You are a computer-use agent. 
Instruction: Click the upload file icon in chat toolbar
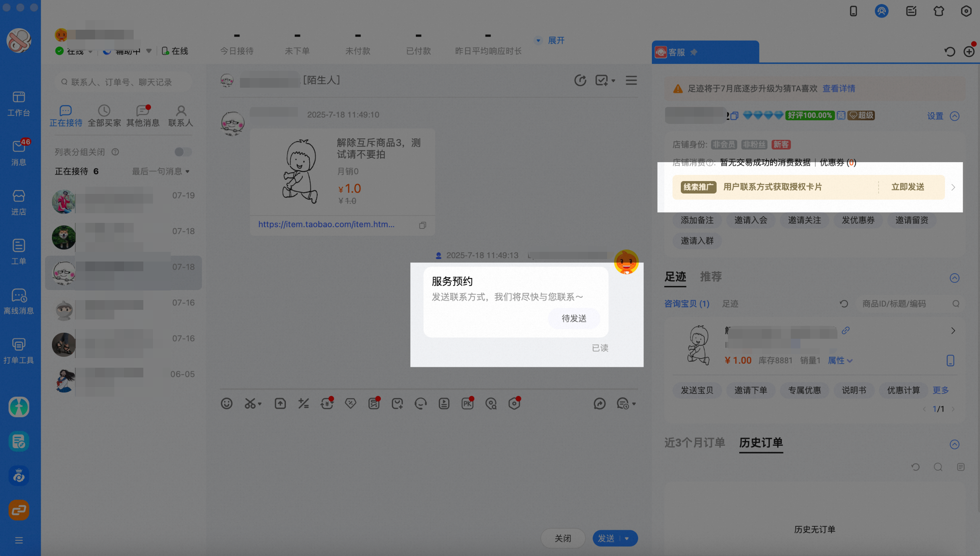click(280, 404)
